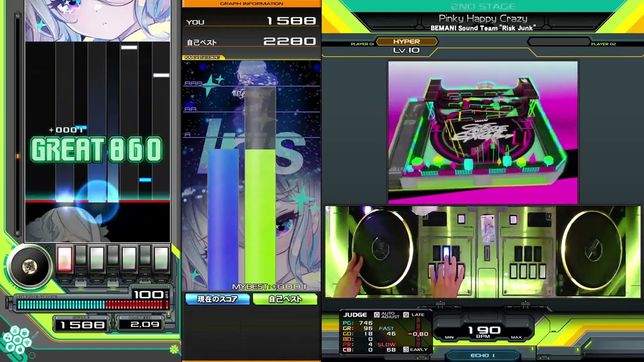Click the GR count 95

368,328
